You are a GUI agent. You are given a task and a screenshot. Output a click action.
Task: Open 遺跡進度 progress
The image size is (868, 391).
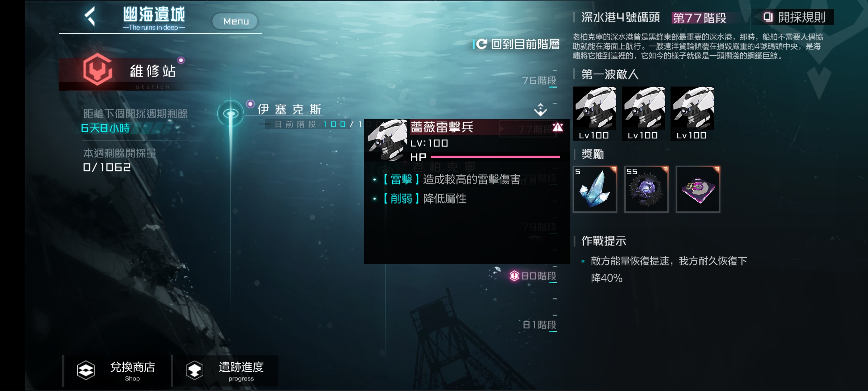coord(226,371)
